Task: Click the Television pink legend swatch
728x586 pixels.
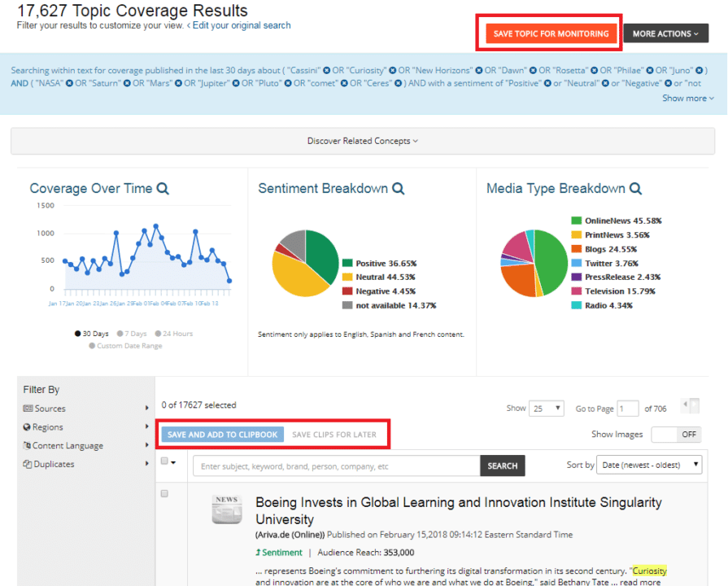Action: (x=576, y=291)
